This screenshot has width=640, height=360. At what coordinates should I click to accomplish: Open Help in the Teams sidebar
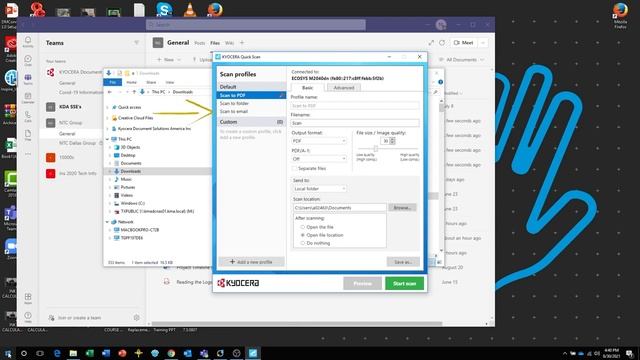click(x=28, y=317)
